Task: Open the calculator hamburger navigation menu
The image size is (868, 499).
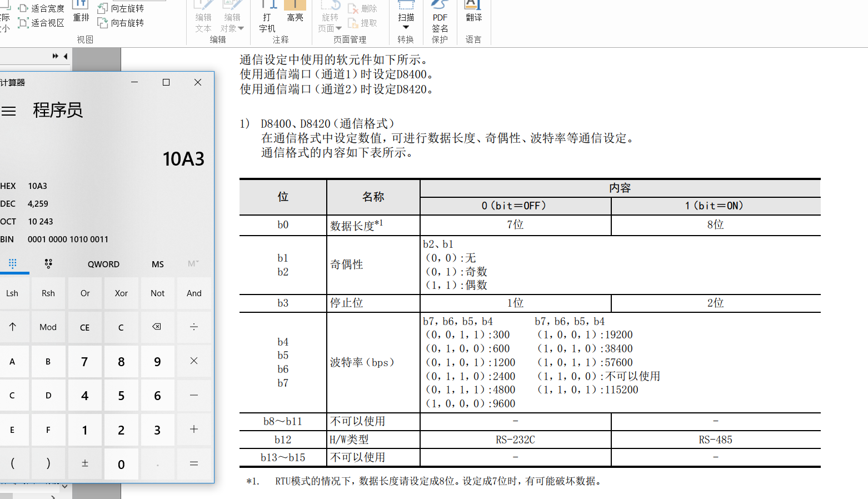Action: [8, 111]
